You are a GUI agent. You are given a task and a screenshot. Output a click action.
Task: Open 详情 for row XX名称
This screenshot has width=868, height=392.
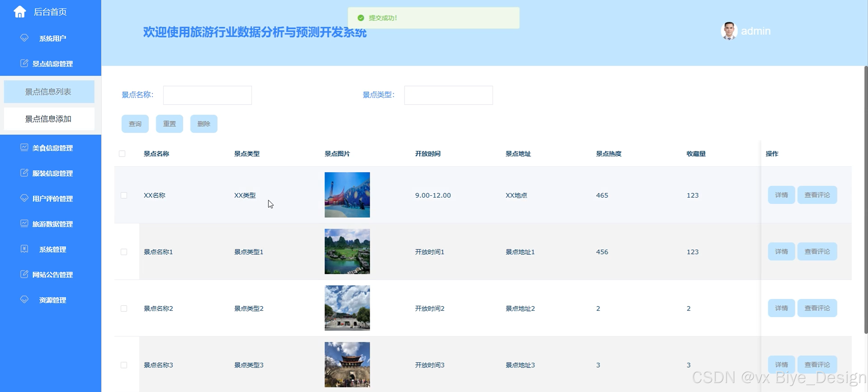[x=781, y=195]
